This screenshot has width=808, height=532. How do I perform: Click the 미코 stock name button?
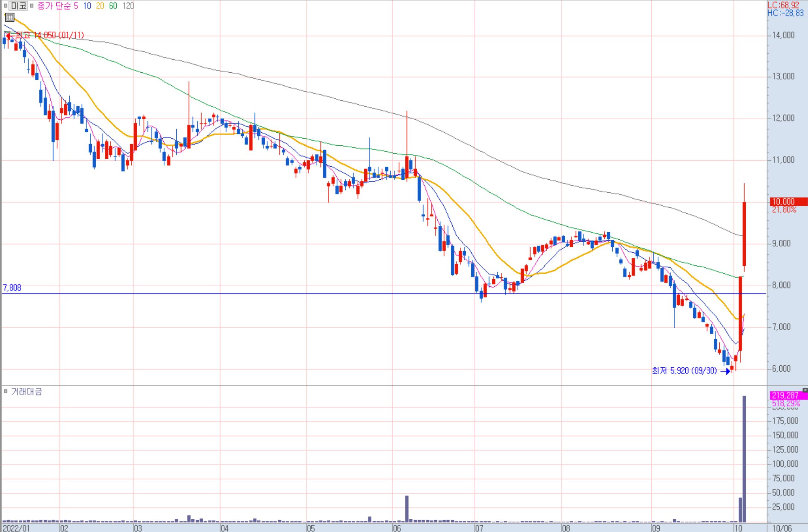(18, 6)
